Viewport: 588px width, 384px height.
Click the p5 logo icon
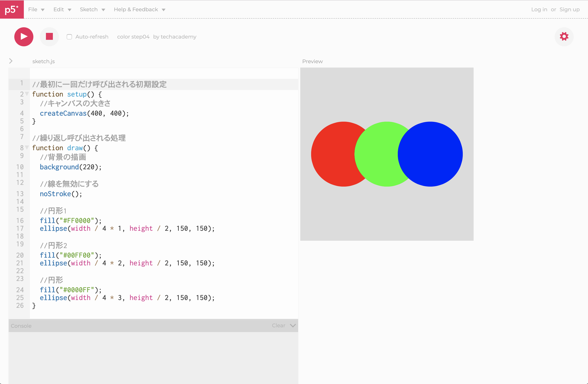12,9
